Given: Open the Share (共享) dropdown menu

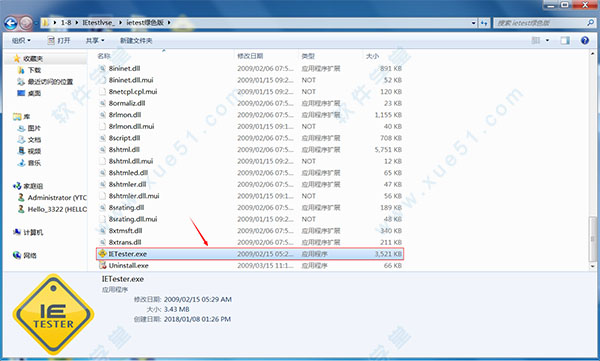Looking at the screenshot, I should [95, 40].
